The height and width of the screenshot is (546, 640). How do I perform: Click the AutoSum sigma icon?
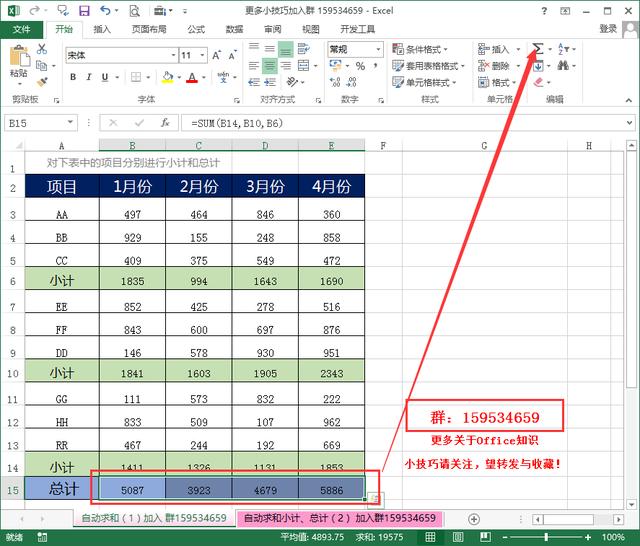click(538, 49)
